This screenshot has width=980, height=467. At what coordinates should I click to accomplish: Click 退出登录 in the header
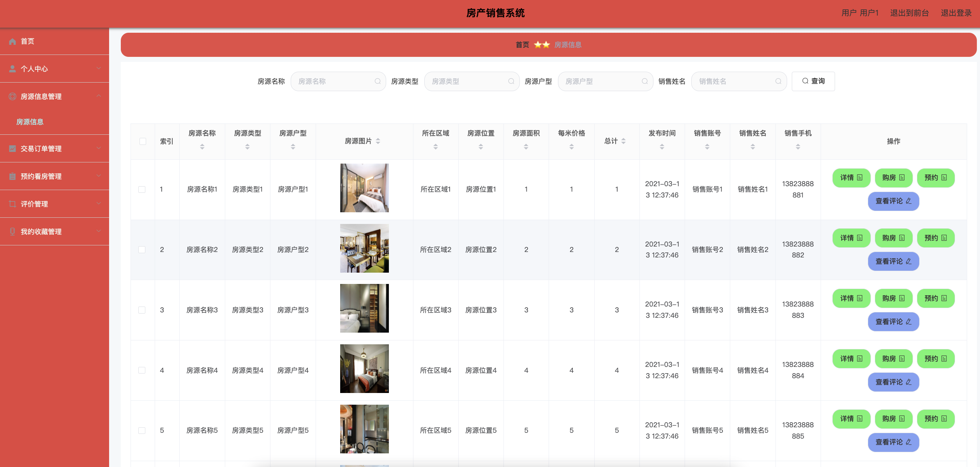956,13
